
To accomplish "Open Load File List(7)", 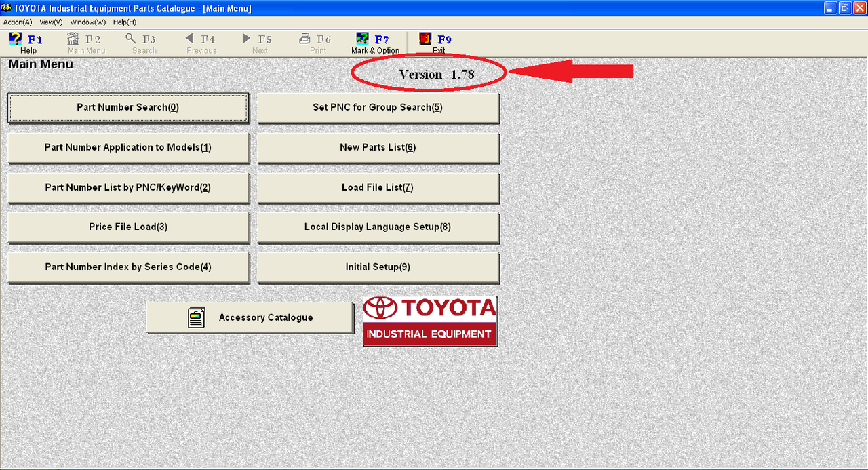I will [x=378, y=188].
